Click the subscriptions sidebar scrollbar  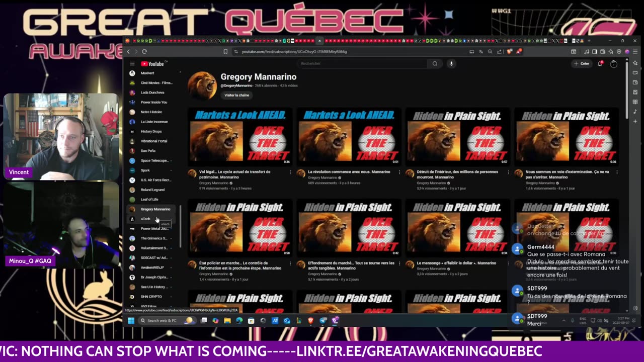(180, 226)
